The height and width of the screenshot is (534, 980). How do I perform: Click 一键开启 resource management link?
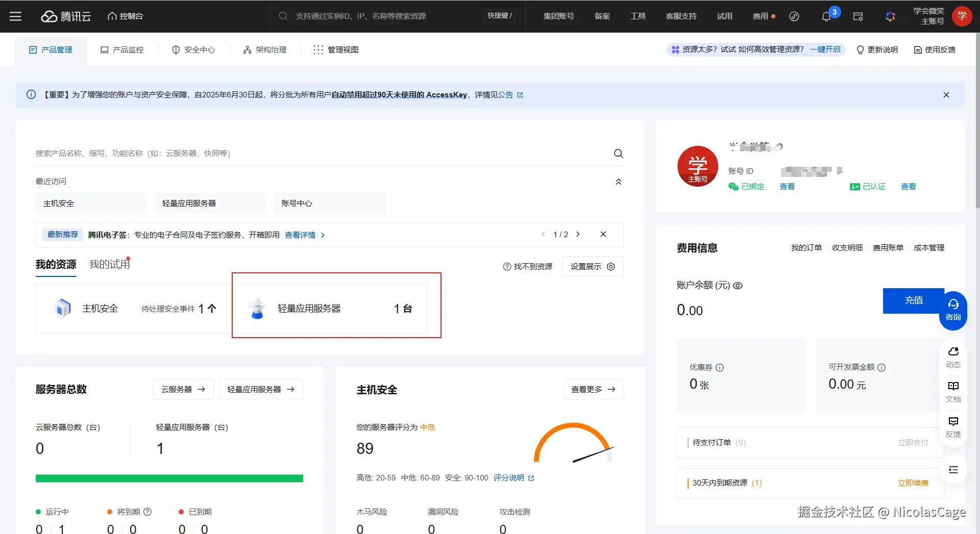825,49
